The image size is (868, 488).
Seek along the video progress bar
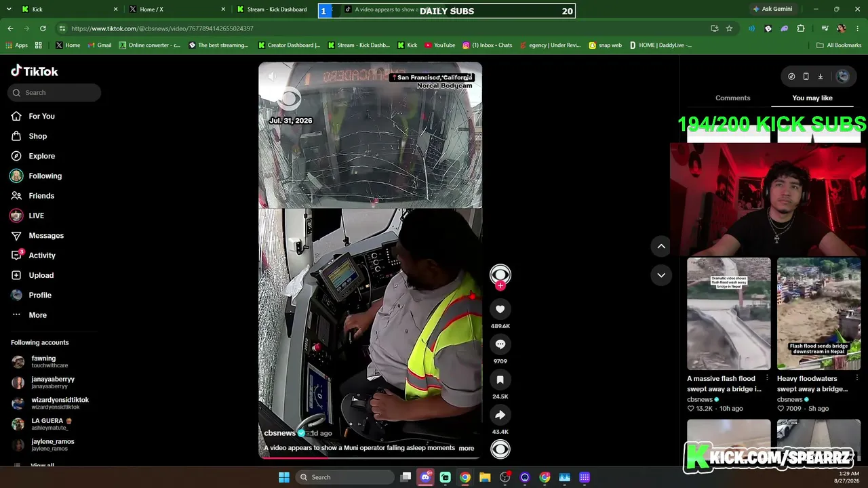coord(370,457)
